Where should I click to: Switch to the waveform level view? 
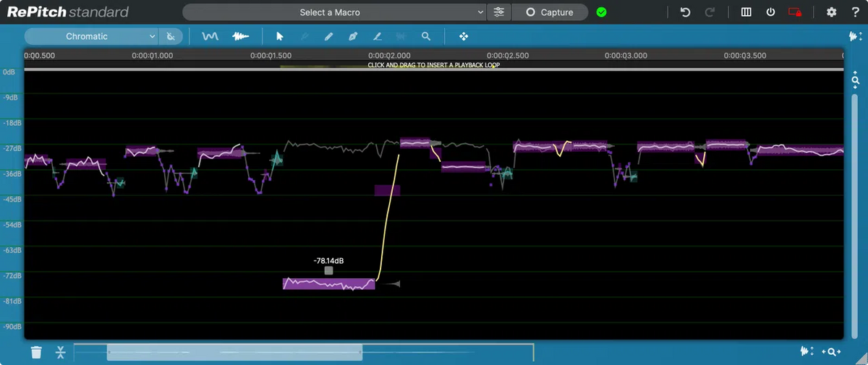[x=240, y=36]
